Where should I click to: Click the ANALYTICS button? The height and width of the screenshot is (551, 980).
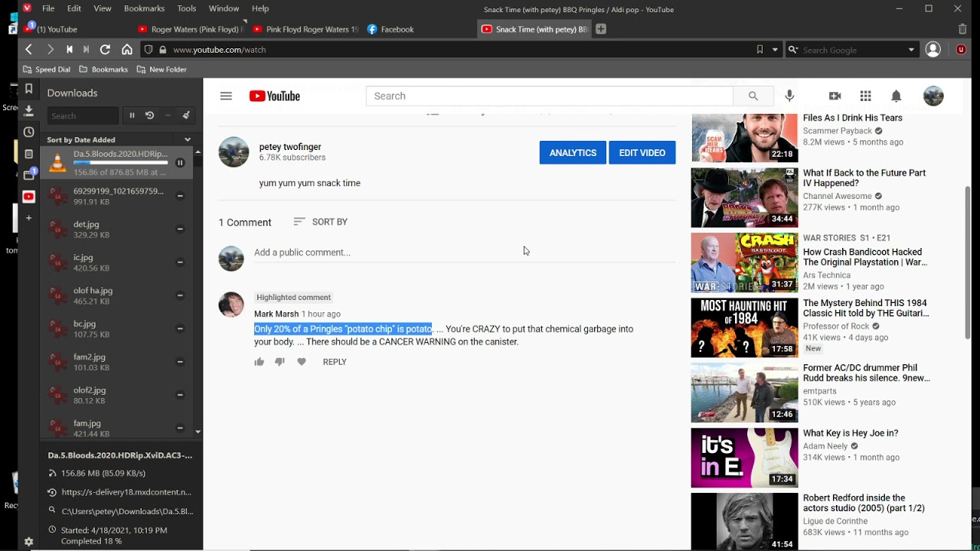(x=573, y=152)
